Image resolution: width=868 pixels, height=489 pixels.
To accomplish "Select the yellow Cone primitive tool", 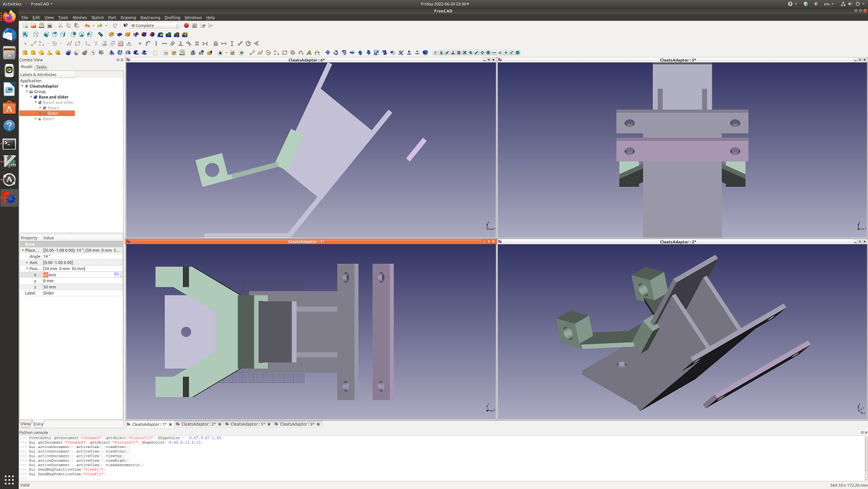I will pyautogui.click(x=50, y=53).
